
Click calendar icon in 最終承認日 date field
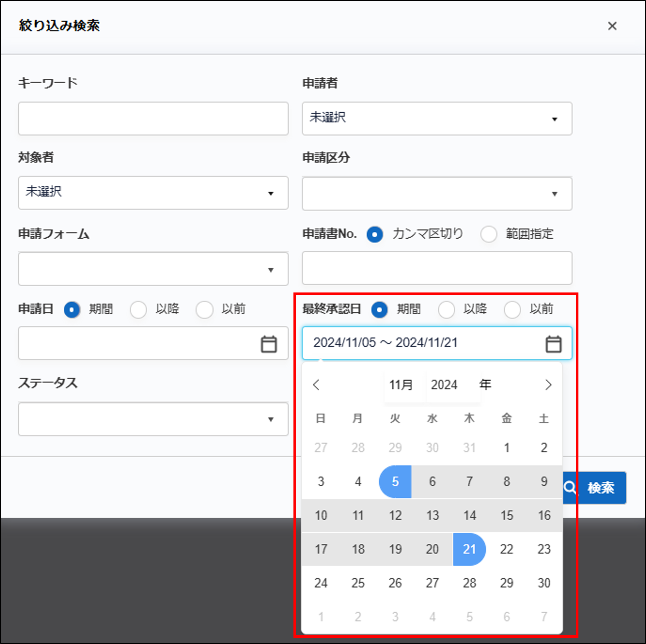click(x=553, y=344)
